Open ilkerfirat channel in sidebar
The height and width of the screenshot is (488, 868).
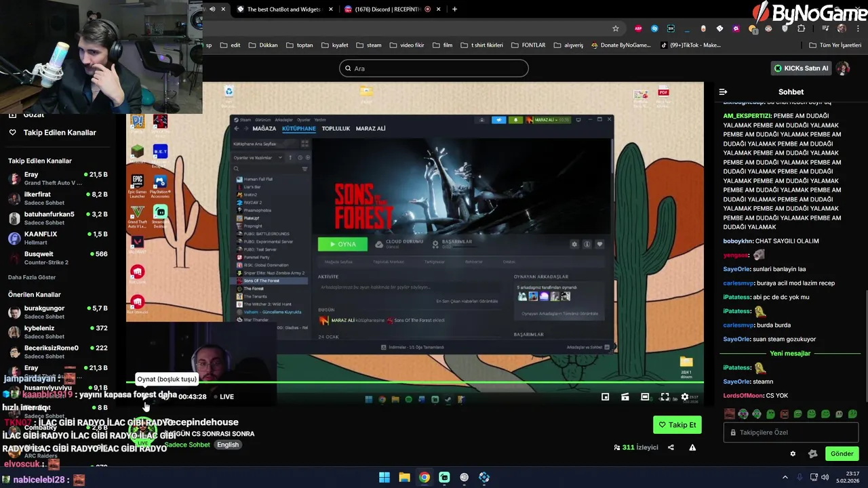(x=58, y=199)
